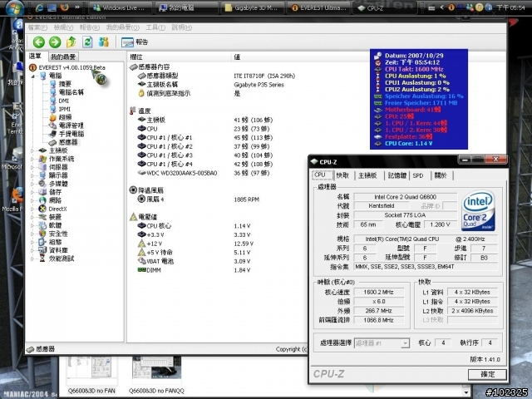Go up one level with the Up arrow icon

71,42
